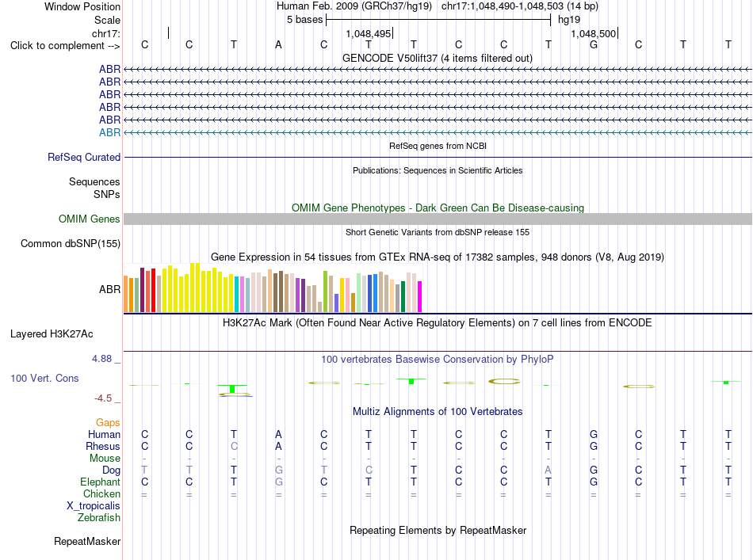Click the large green PhyloP conservation bar
This screenshot has width=753, height=560.
click(x=232, y=389)
